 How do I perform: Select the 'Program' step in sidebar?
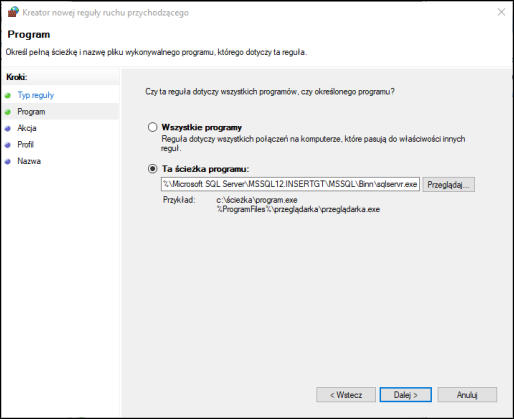31,112
